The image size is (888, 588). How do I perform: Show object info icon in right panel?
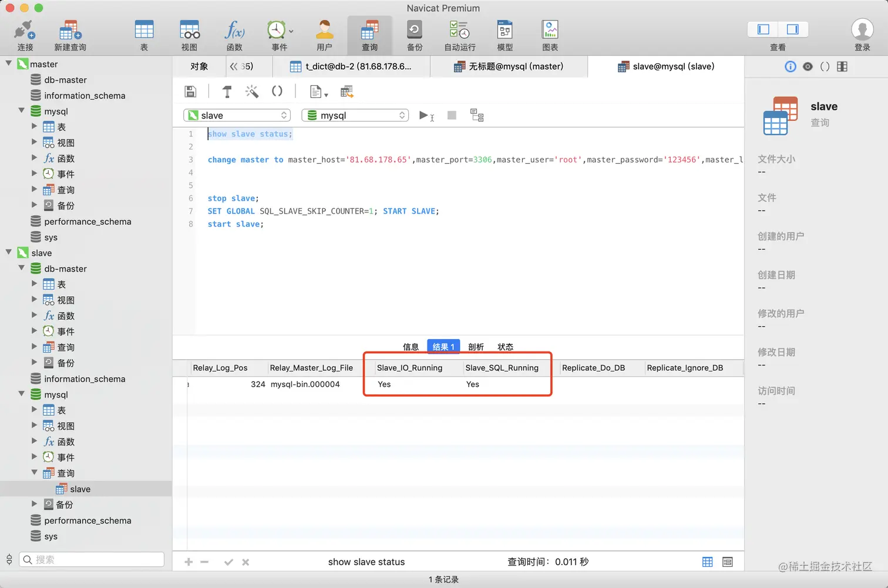[791, 67]
